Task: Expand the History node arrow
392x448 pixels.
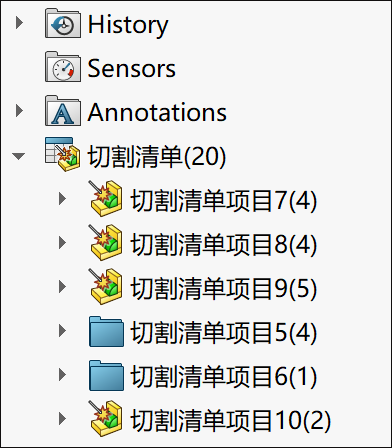Action: pos(19,23)
